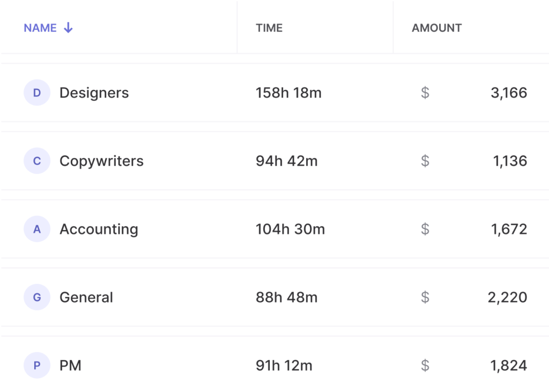Viewport: 549px width, 392px height.
Task: Click the sort arrow next to NAME
Action: click(x=68, y=28)
